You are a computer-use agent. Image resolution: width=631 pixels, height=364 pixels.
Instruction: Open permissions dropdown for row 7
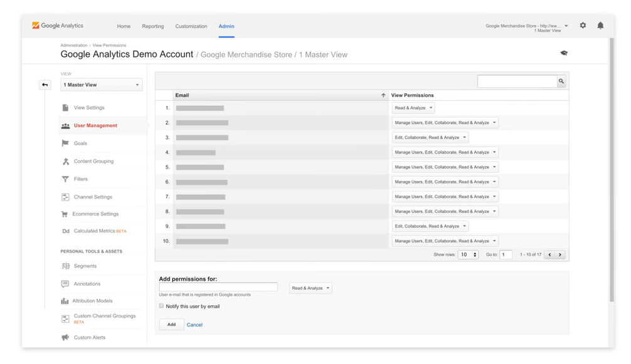click(445, 197)
